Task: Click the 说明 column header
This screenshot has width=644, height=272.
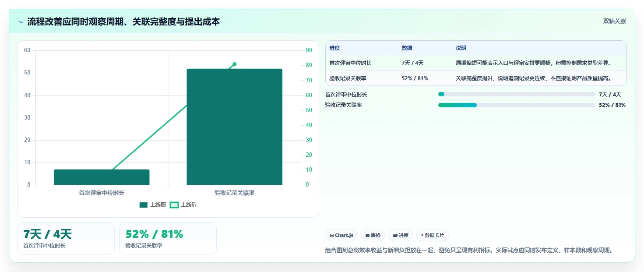Action: tap(461, 48)
